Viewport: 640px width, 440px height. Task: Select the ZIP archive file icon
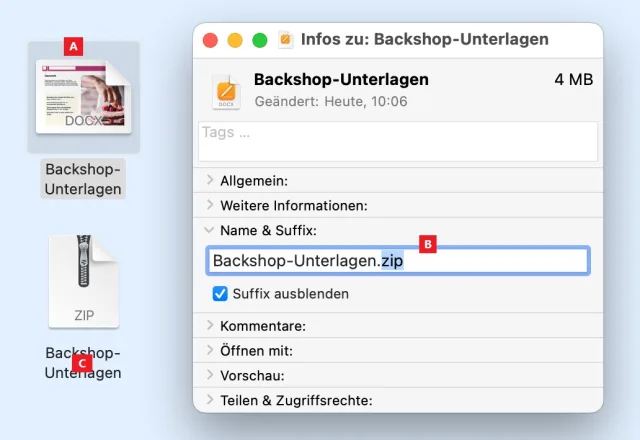pyautogui.click(x=84, y=281)
